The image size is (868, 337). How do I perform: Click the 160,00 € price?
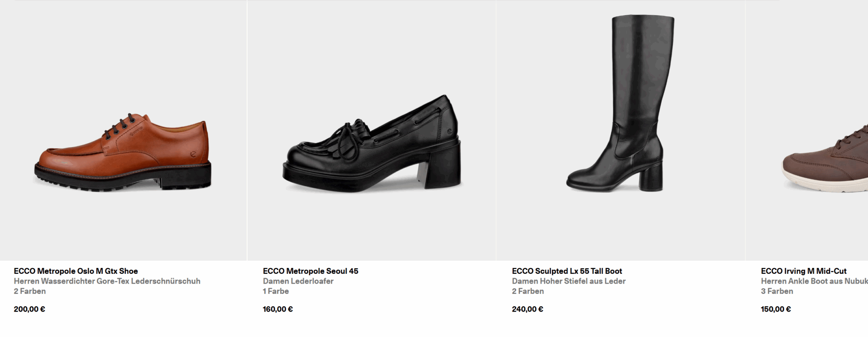[x=278, y=309]
